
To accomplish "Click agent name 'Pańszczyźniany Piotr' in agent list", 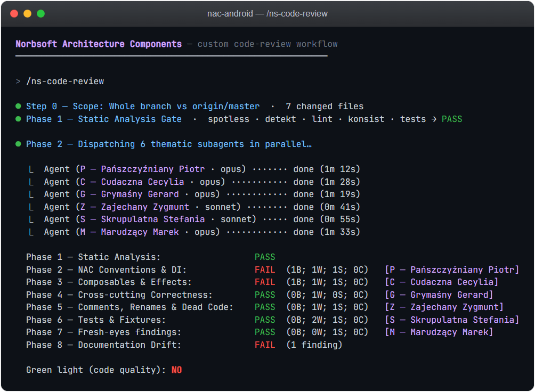I will (x=153, y=169).
